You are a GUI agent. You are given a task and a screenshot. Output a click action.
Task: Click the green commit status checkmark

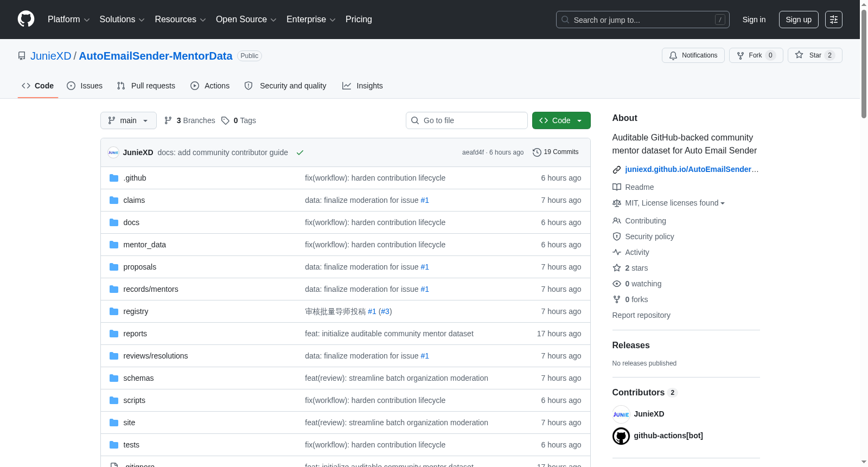(x=300, y=152)
